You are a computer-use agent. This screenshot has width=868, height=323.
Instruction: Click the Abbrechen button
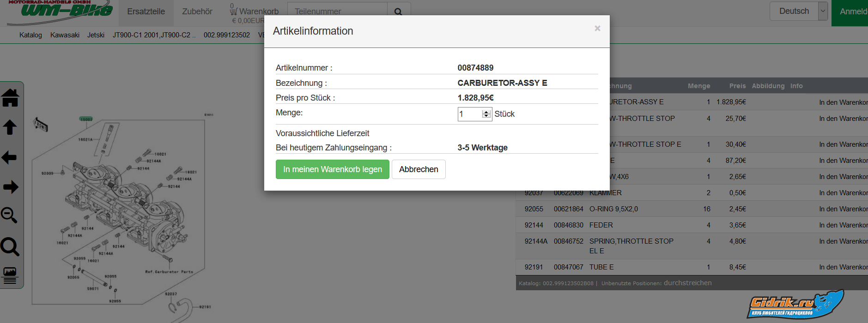pos(419,169)
